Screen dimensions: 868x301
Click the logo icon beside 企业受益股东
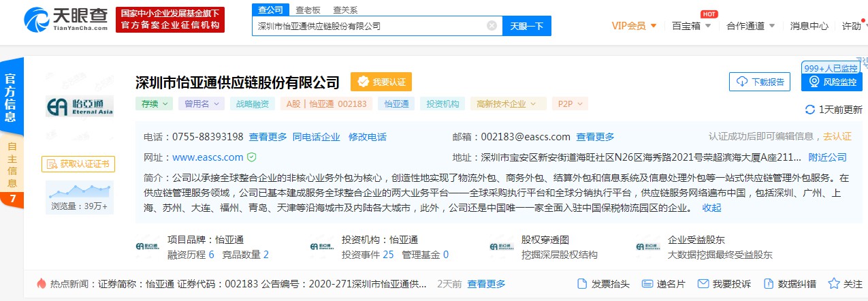coord(647,247)
